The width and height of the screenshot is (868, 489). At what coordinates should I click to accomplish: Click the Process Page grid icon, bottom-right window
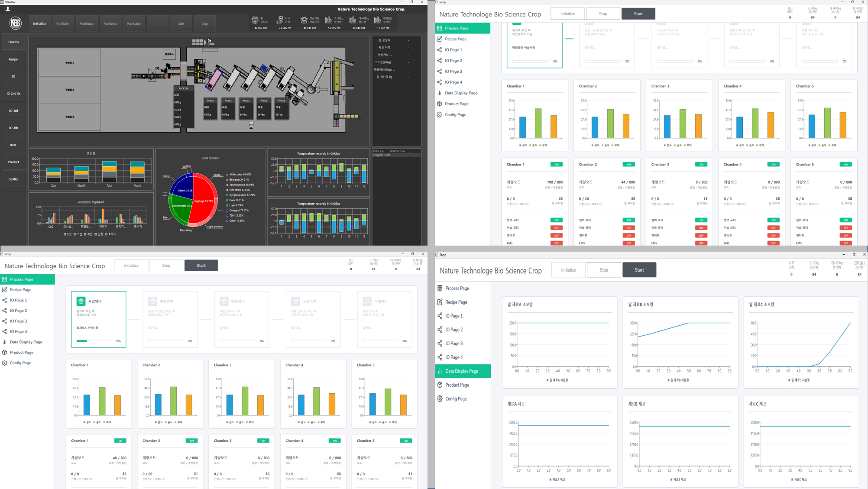pos(440,288)
